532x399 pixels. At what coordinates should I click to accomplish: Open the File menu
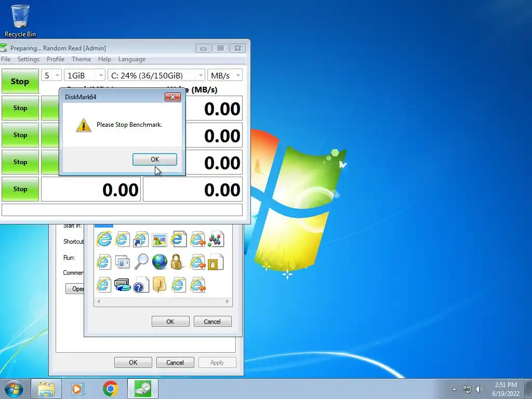click(6, 59)
